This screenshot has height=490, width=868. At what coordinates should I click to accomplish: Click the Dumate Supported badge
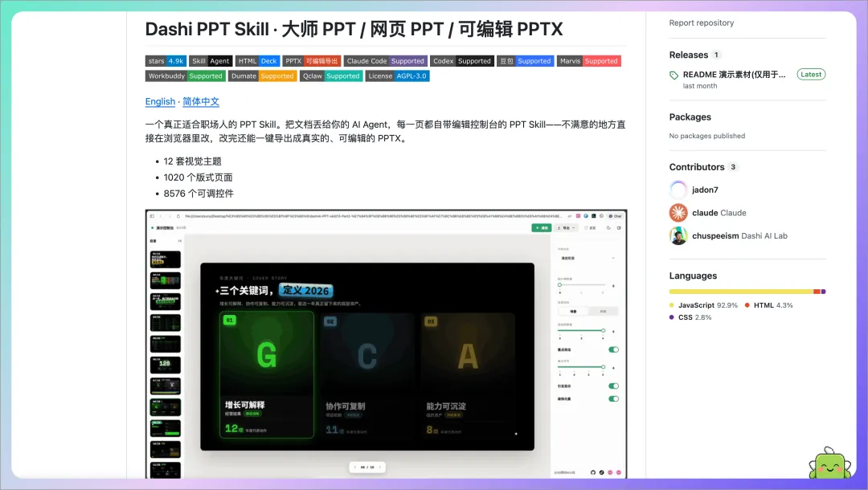click(262, 76)
